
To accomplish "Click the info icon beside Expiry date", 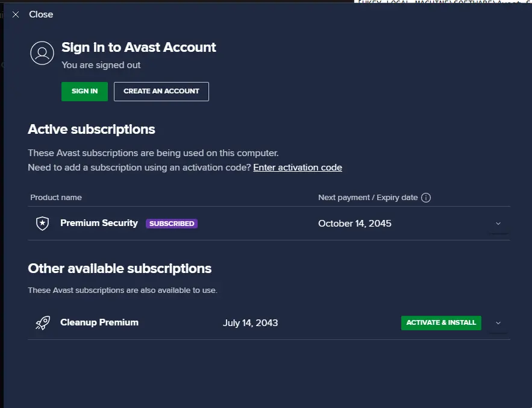I will click(426, 198).
